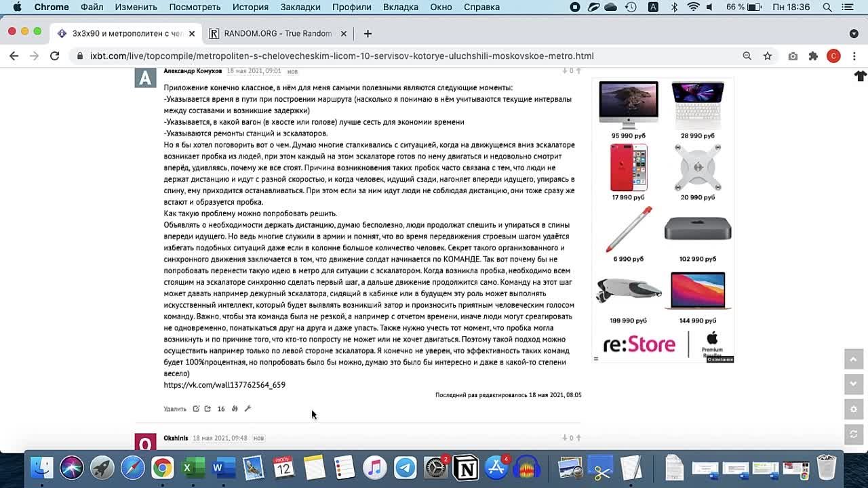The height and width of the screenshot is (488, 868).
Task: Click the flame icon next to number 16
Action: tap(235, 409)
